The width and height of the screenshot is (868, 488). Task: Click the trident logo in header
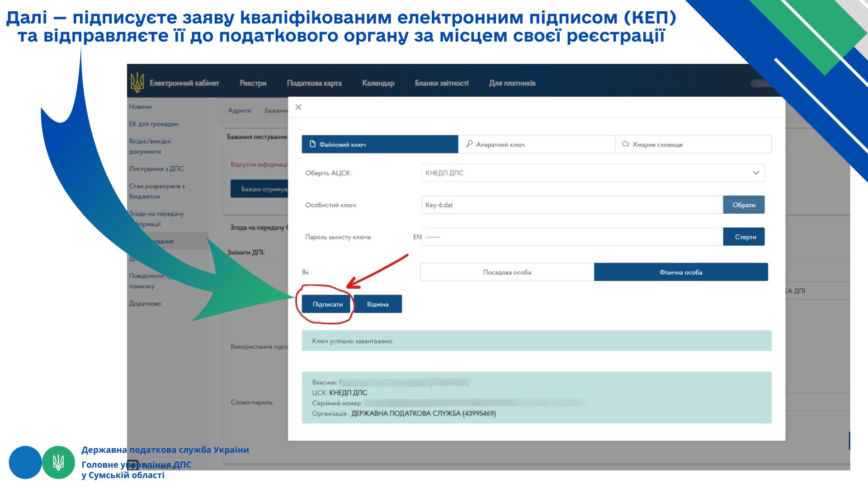pos(137,83)
